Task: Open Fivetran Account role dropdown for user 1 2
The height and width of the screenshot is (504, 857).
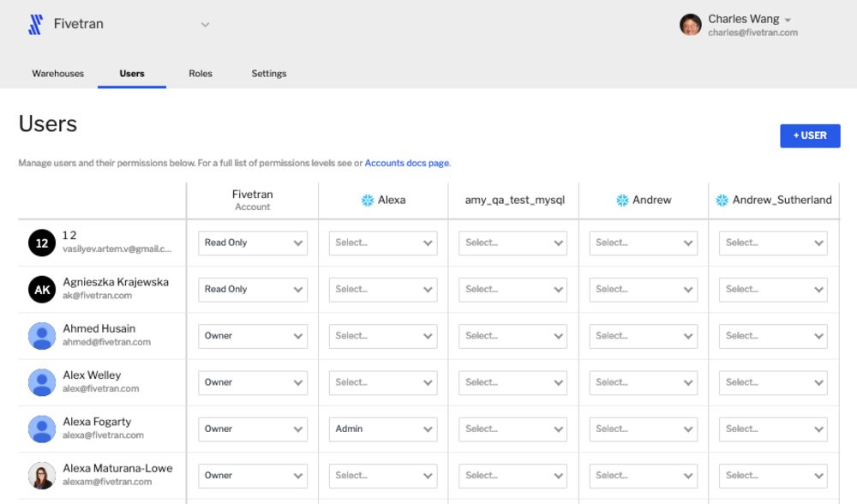Action: tap(253, 243)
